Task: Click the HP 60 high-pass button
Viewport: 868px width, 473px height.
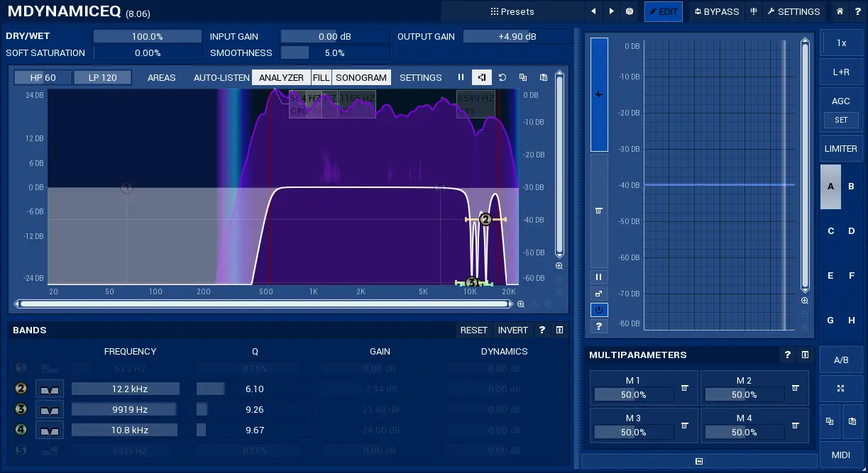Action: [x=43, y=77]
